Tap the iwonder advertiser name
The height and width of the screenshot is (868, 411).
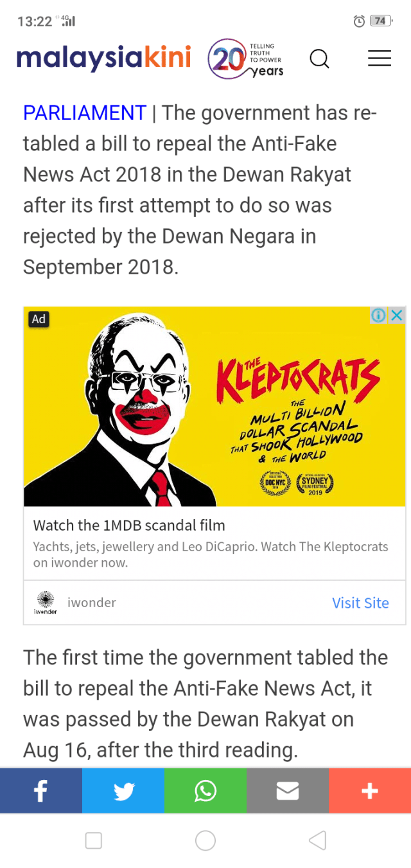tap(92, 603)
